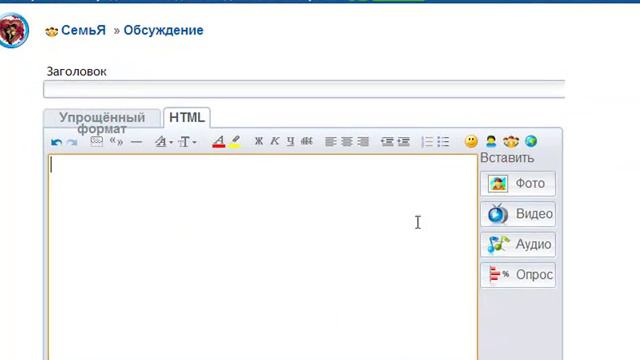Open the СемьЯ community link
Image resolution: width=640 pixels, height=360 pixels.
pos(83,30)
